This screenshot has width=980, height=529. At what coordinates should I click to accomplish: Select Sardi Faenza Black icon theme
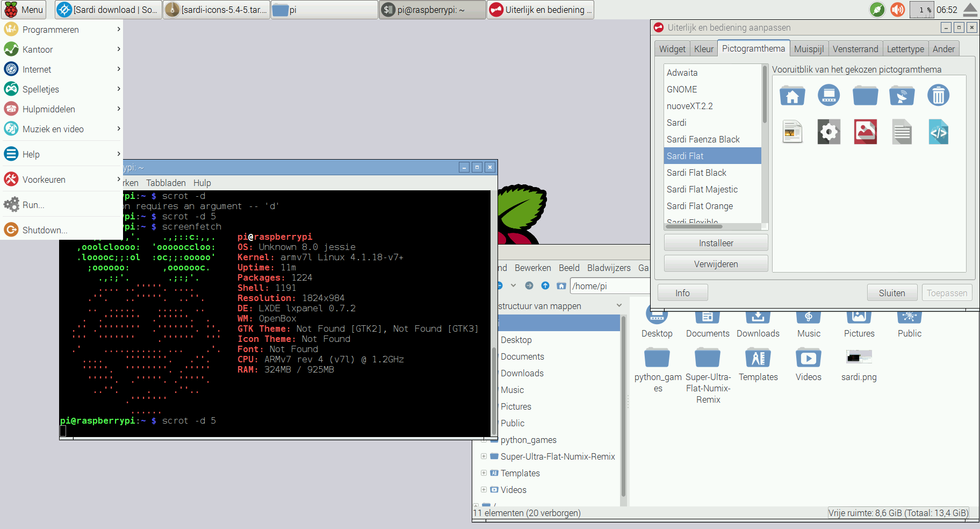tap(713, 139)
